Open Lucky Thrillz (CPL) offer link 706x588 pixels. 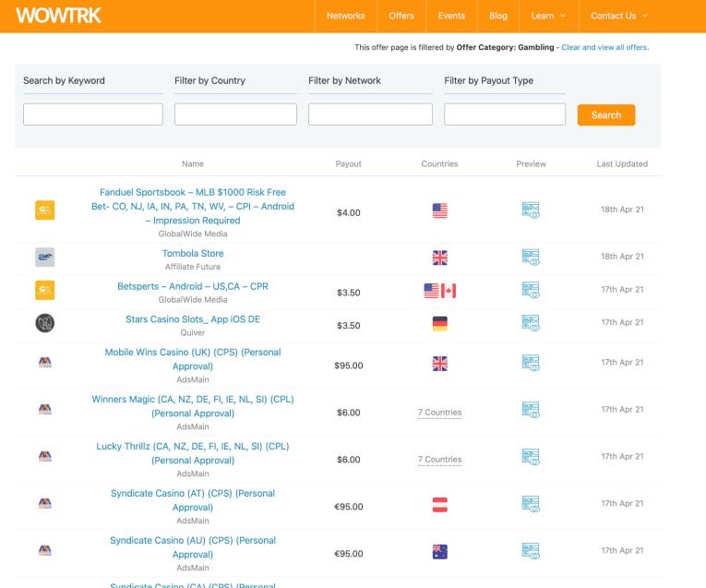click(193, 453)
